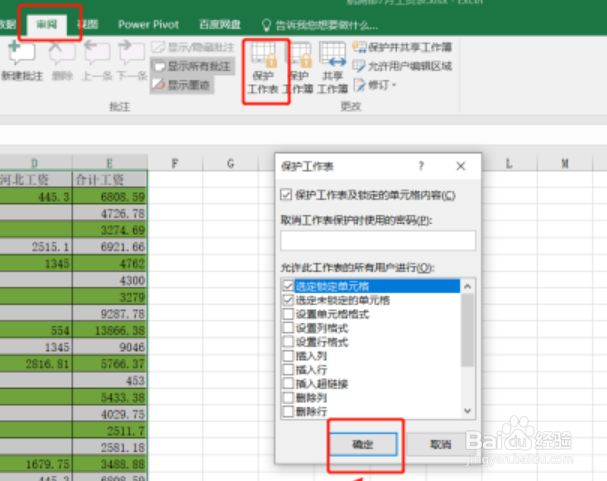Viewport: 607px width, 481px height.
Task: Select column L header
Action: tap(509, 163)
